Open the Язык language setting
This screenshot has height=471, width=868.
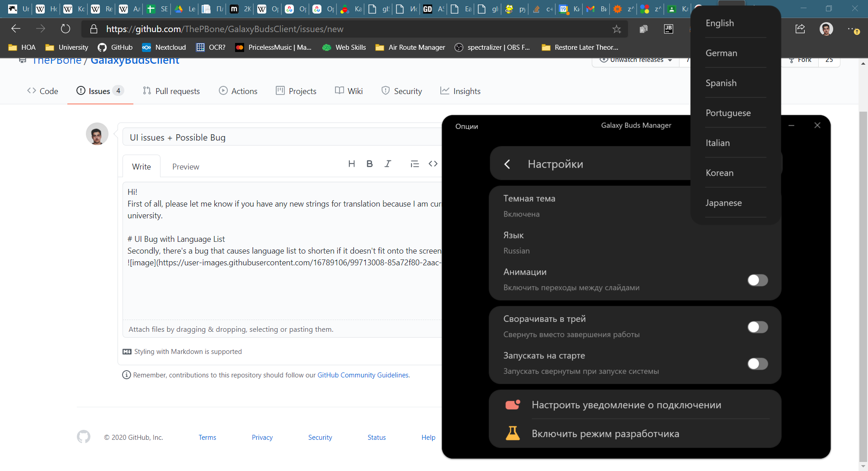pyautogui.click(x=635, y=243)
